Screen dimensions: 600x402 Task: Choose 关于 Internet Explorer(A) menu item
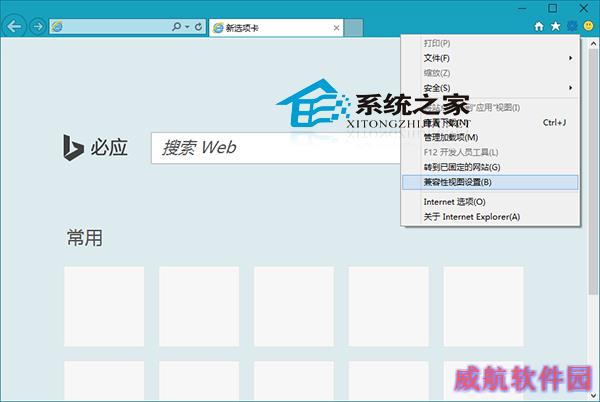(491, 217)
